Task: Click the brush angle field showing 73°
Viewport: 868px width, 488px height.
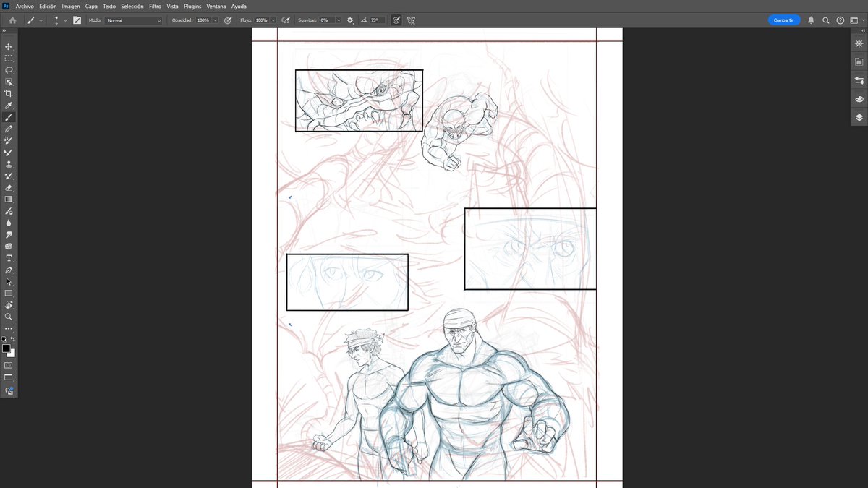Action: [x=377, y=20]
